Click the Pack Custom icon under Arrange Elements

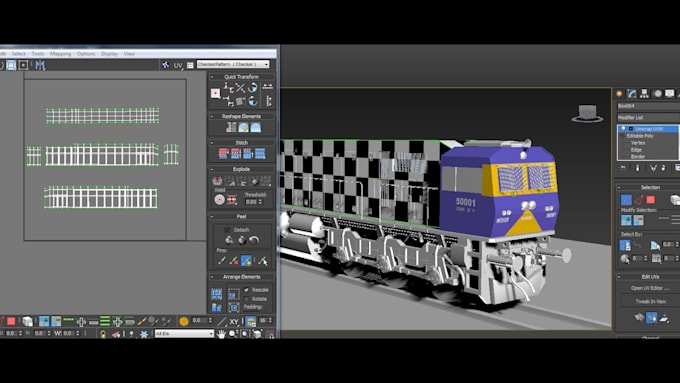pyautogui.click(x=216, y=294)
